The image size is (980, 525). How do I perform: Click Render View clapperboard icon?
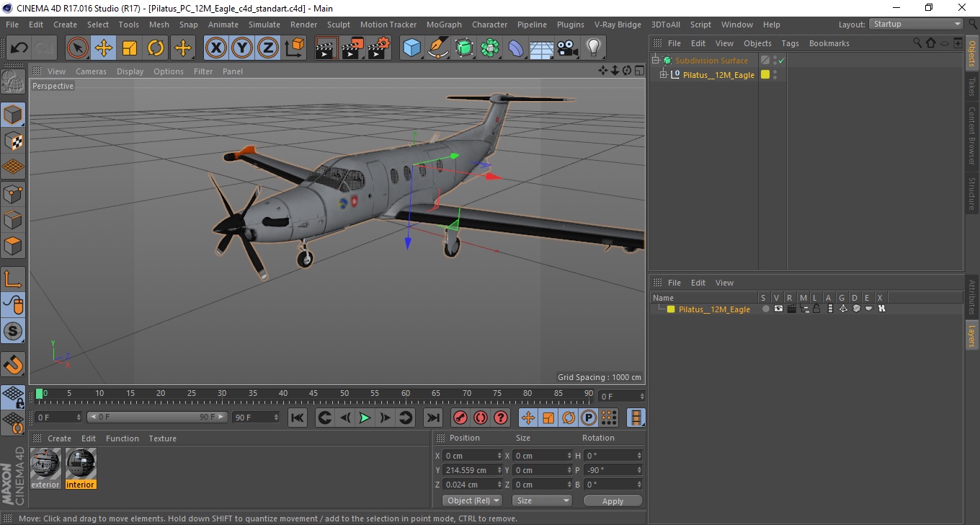[327, 48]
